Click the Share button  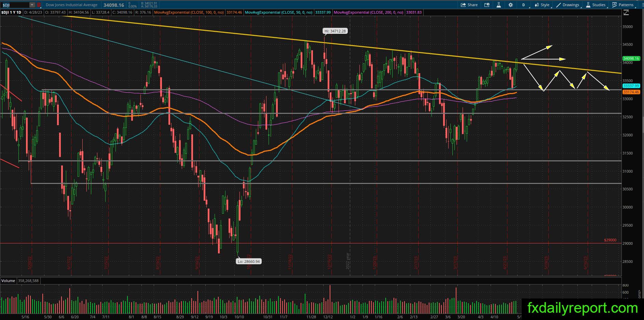pyautogui.click(x=469, y=5)
